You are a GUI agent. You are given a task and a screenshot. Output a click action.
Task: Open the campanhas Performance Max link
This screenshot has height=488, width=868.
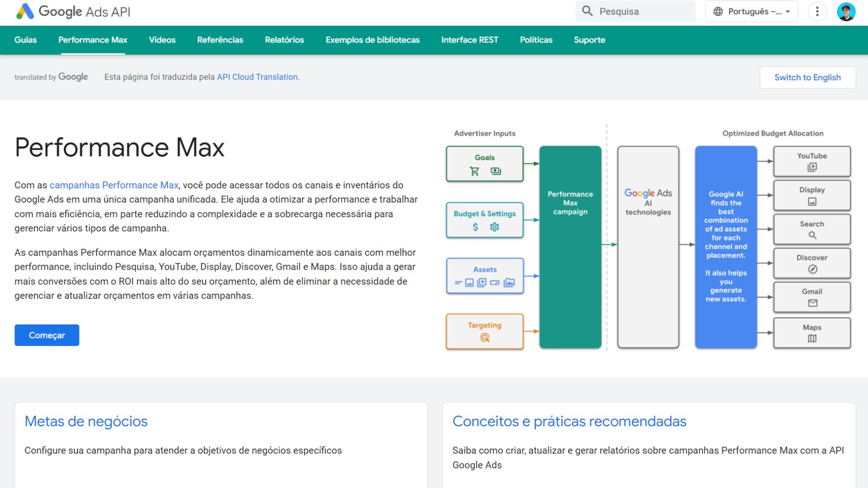tap(114, 185)
